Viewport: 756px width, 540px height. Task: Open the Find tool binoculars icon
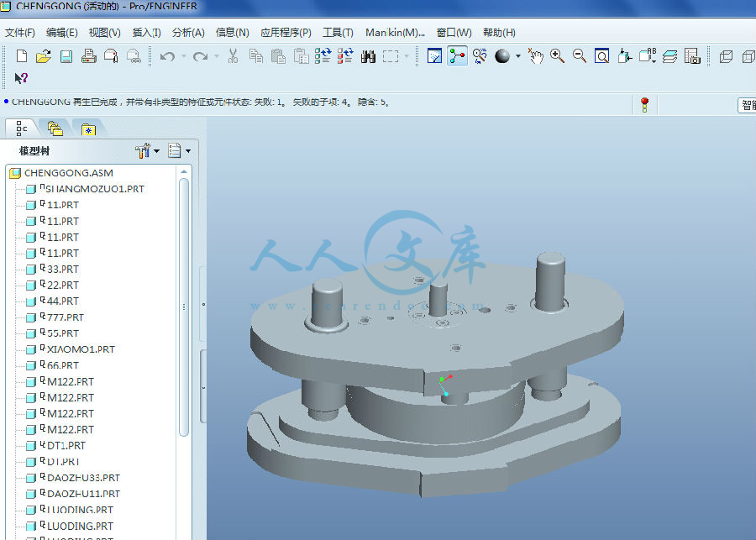click(368, 57)
